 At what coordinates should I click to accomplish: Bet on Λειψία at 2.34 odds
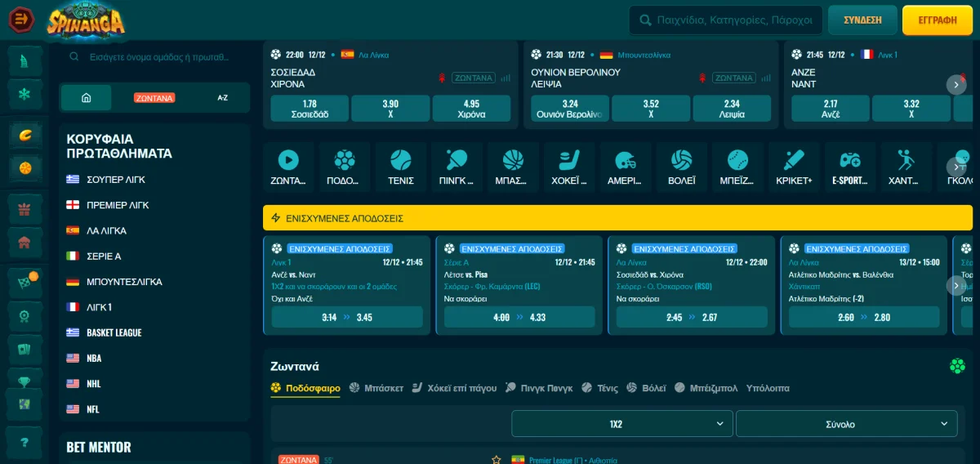732,109
